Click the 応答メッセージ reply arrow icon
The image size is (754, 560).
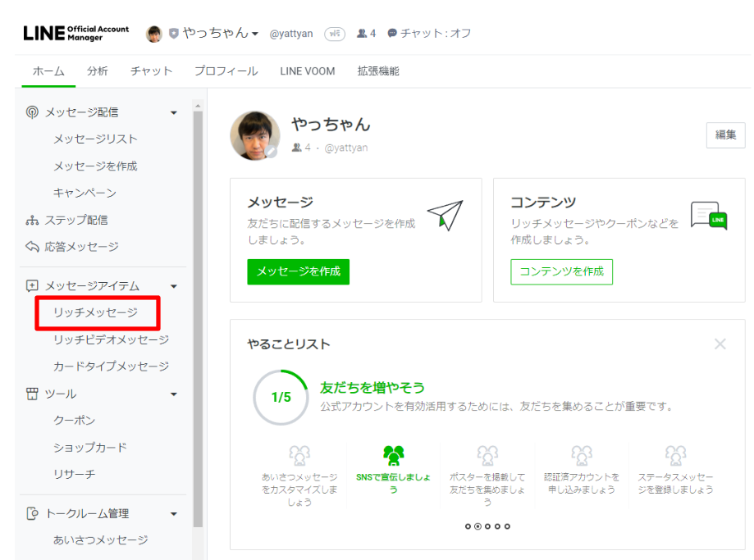[32, 247]
